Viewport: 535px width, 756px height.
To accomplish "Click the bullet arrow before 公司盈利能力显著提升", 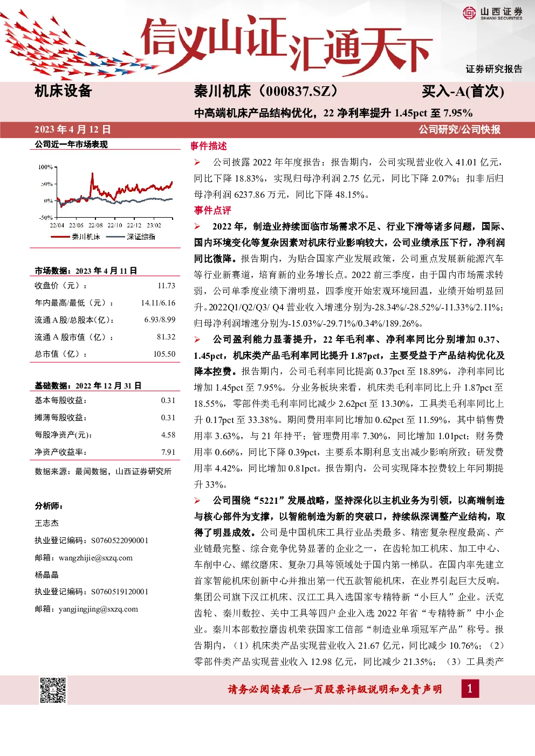I will (198, 339).
